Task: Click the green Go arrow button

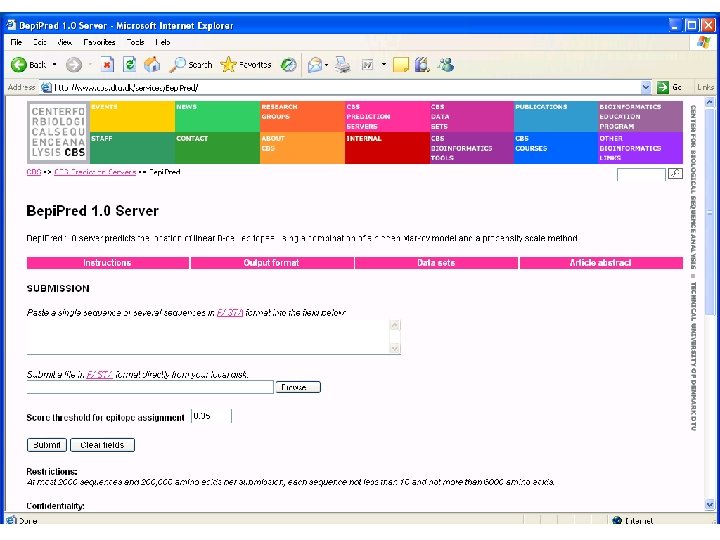Action: pyautogui.click(x=663, y=87)
